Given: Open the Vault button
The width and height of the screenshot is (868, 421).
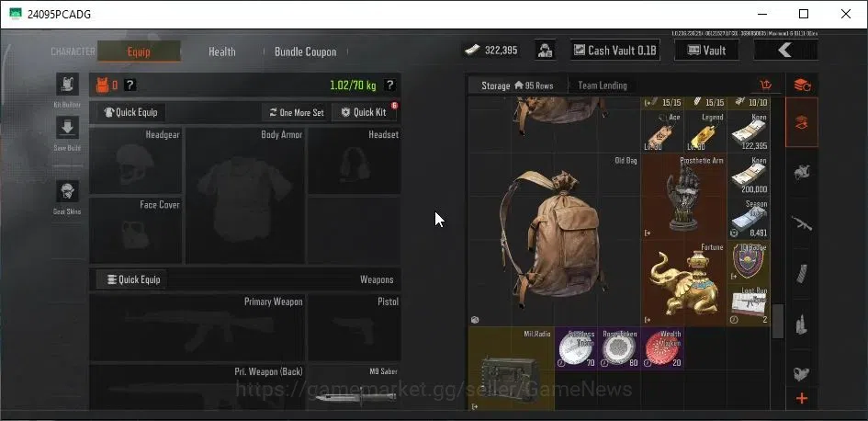Looking at the screenshot, I should (x=706, y=51).
